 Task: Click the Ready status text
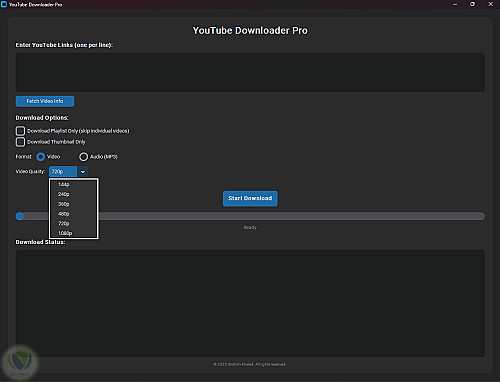pos(250,227)
